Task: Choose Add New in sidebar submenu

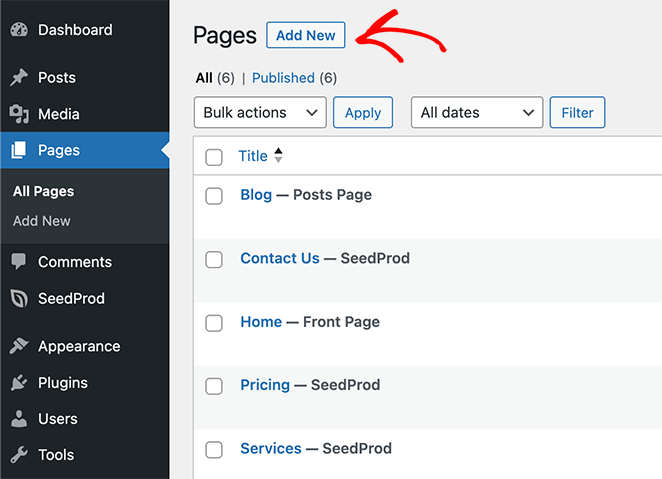Action: (x=42, y=221)
